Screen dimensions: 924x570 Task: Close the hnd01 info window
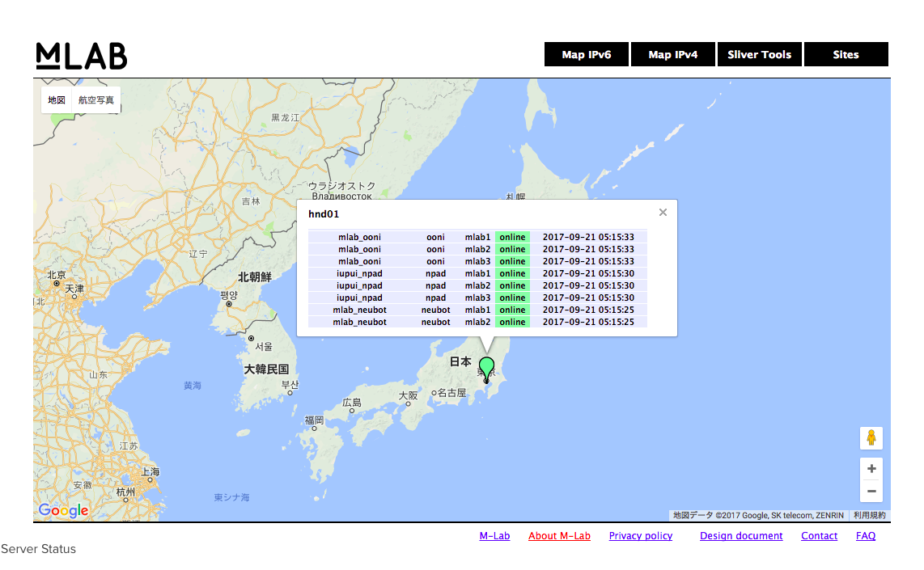[663, 213]
